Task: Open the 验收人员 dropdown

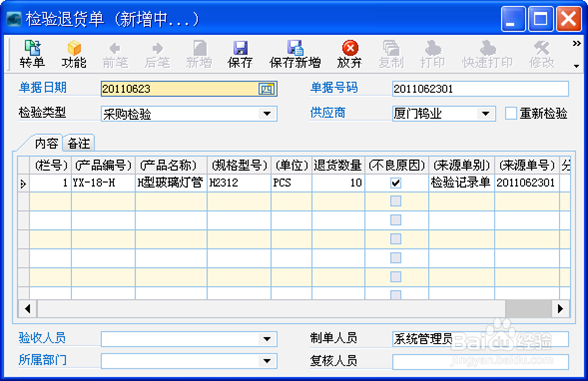Action: click(x=267, y=339)
